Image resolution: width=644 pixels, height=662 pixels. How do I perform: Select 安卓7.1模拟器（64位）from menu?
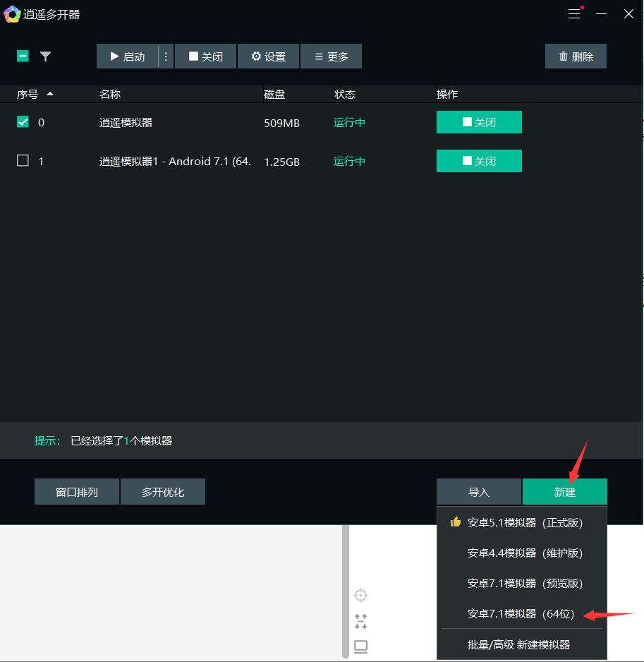pyautogui.click(x=522, y=613)
